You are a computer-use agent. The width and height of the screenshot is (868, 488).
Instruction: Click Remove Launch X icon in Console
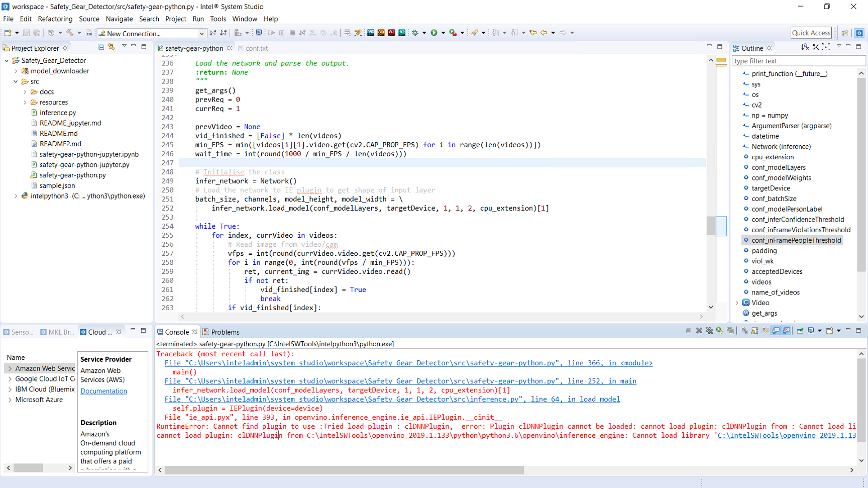[x=699, y=331]
